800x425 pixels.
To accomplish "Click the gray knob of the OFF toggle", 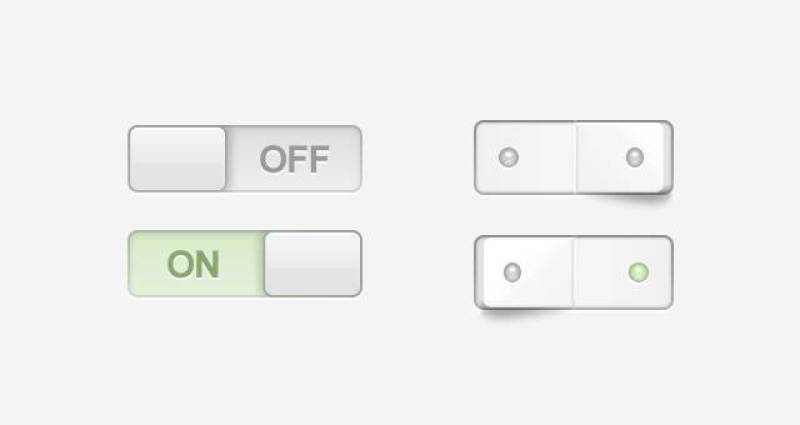I will coord(177,158).
